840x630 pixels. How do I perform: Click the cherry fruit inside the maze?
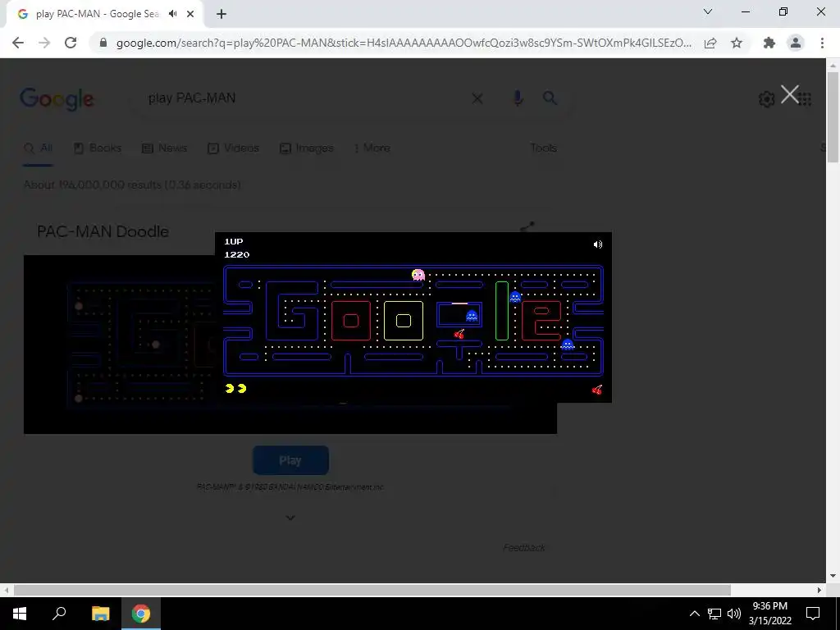point(459,335)
